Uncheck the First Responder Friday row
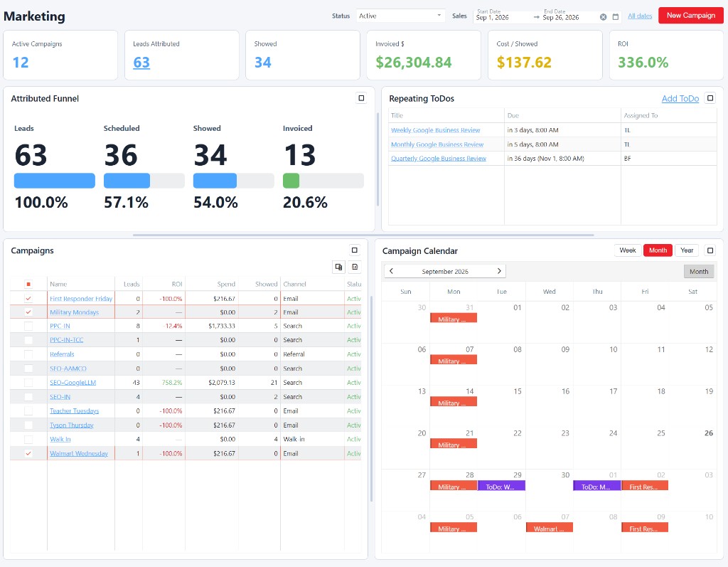 coord(28,298)
